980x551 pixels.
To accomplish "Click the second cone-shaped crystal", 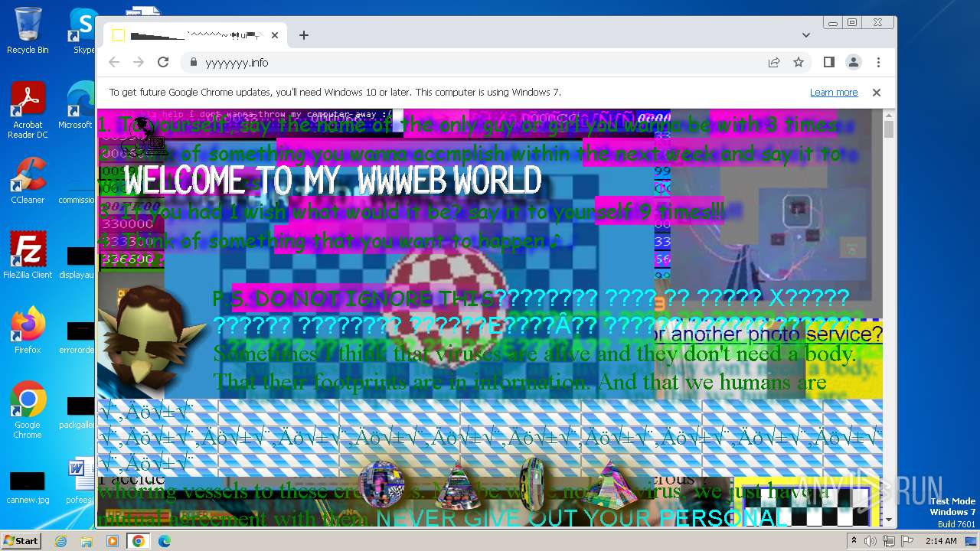I will point(458,484).
